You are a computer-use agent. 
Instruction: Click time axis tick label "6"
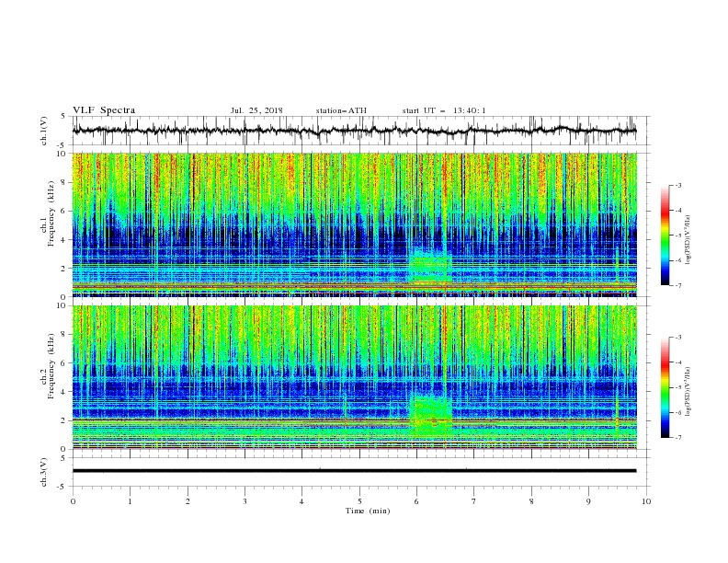coord(417,501)
